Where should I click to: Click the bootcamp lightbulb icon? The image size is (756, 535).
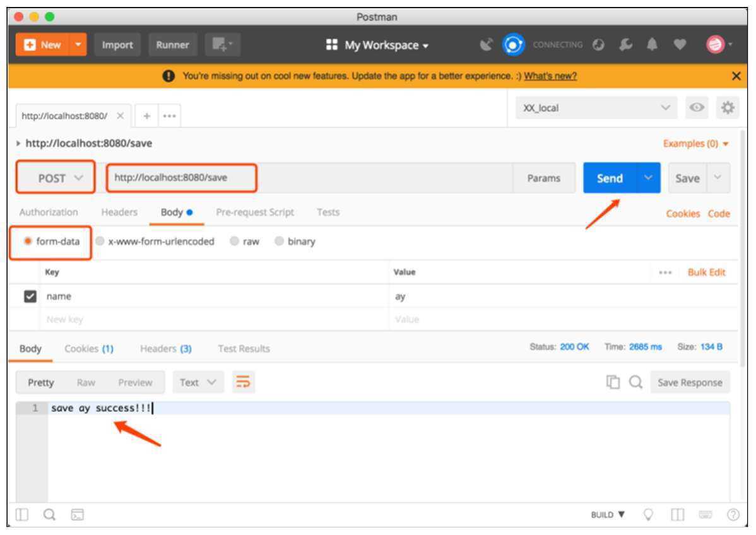point(649,515)
